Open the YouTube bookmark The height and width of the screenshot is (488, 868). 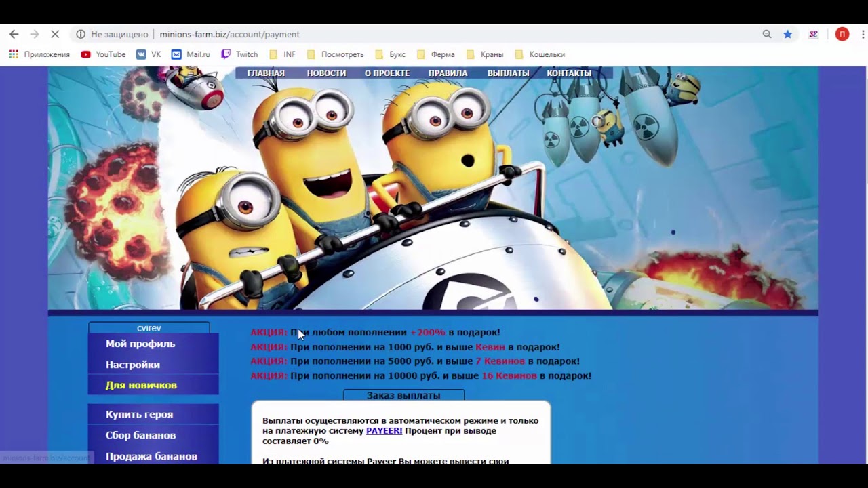(103, 54)
